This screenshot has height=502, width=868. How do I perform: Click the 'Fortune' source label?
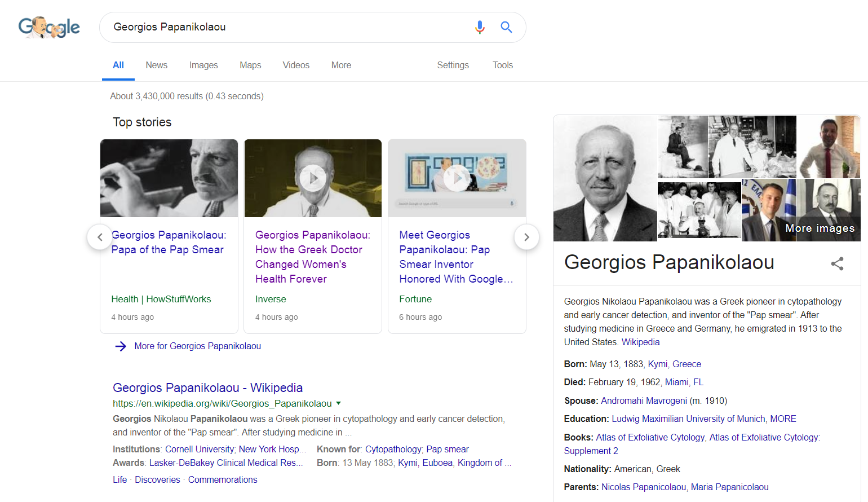[415, 299]
